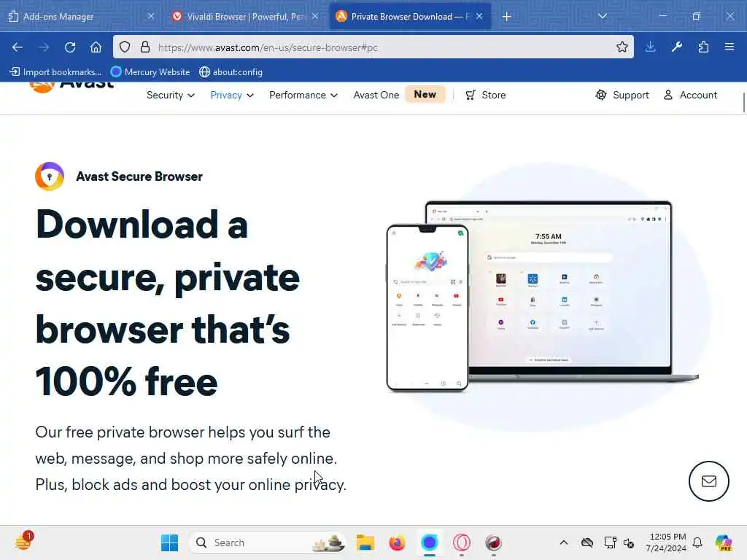
Task: Open the Copilot preview icon
Action: (x=724, y=542)
